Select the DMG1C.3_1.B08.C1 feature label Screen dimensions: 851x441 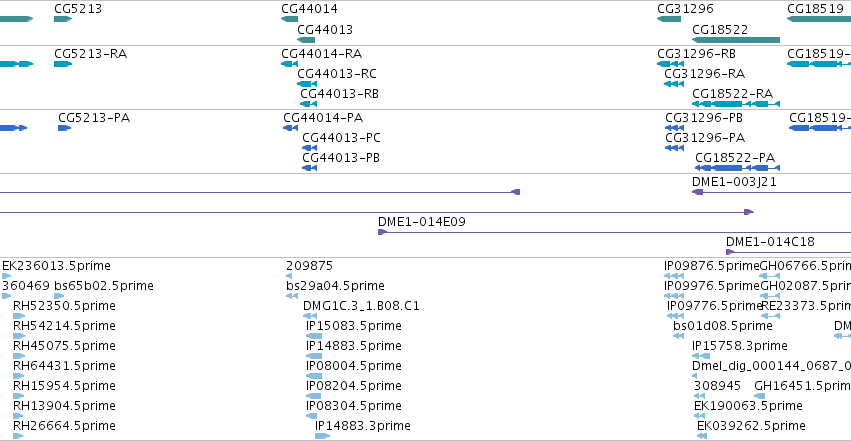[x=361, y=306]
